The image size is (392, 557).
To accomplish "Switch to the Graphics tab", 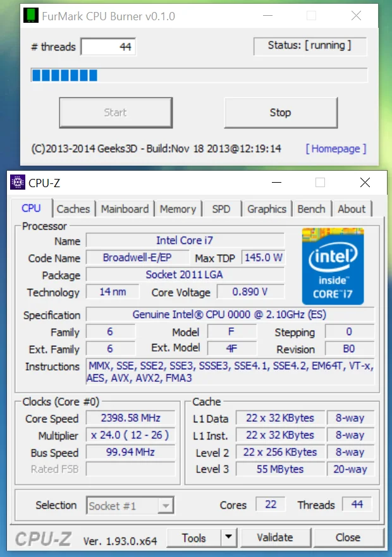I will click(267, 209).
